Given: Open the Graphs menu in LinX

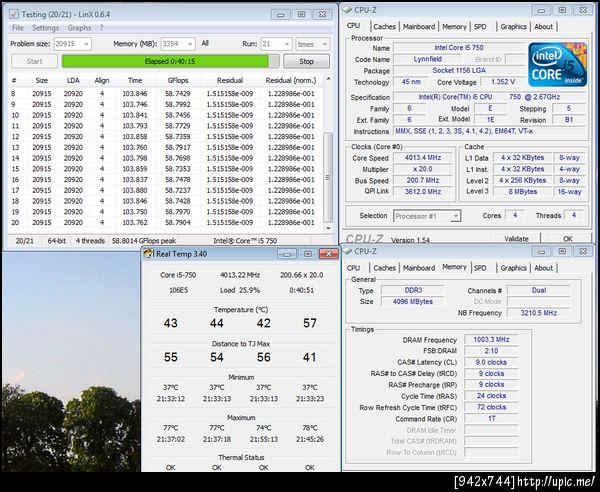Looking at the screenshot, I should [x=80, y=28].
